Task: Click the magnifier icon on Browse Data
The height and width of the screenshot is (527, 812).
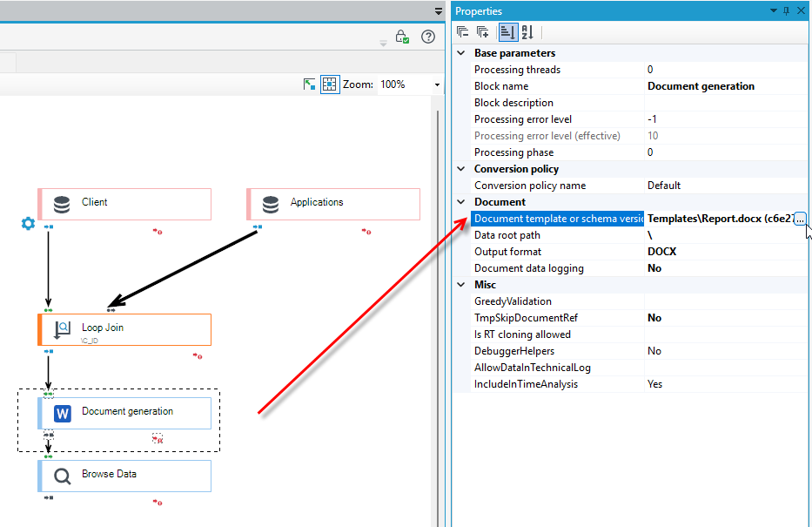Action: (62, 476)
